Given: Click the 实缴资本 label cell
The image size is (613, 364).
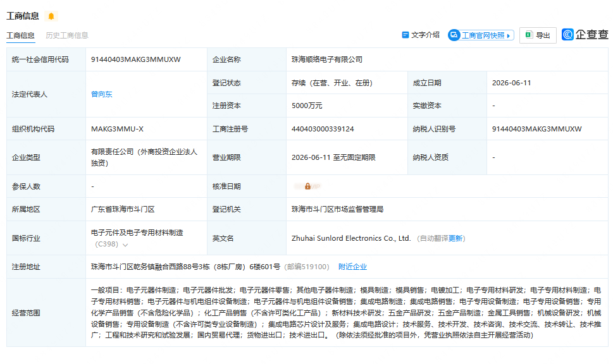Looking at the screenshot, I should tap(447, 106).
